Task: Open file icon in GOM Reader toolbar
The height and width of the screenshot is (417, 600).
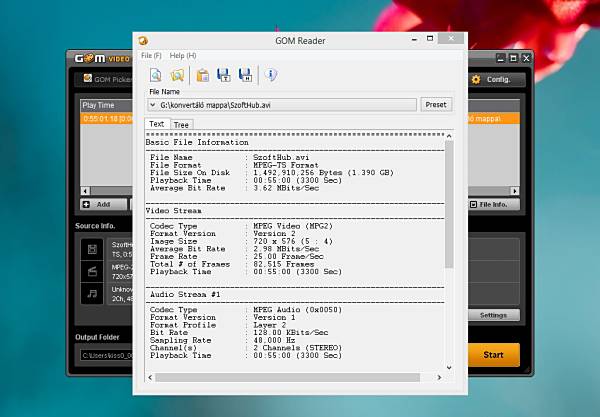Action: pyautogui.click(x=156, y=75)
